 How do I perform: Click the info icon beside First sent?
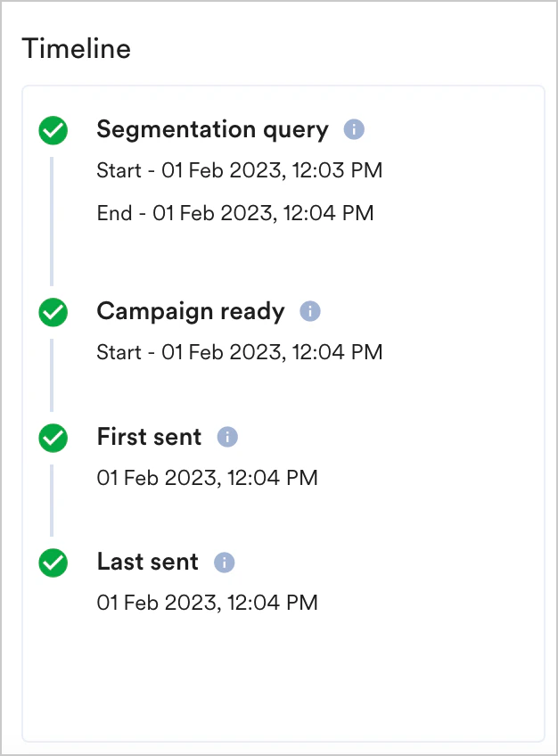[x=226, y=436]
